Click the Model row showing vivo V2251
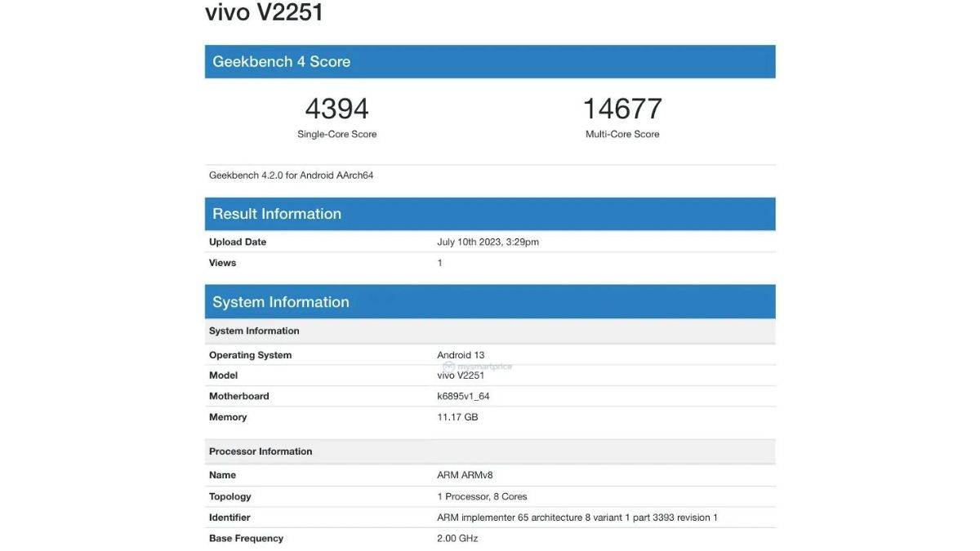The image size is (980, 551). [225, 375]
